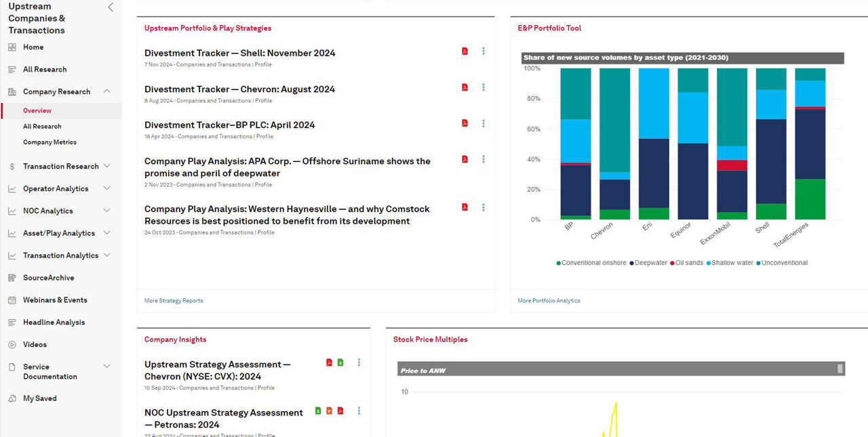Click PDF icon for BP PLC April 2024
This screenshot has height=437, width=868.
click(465, 123)
